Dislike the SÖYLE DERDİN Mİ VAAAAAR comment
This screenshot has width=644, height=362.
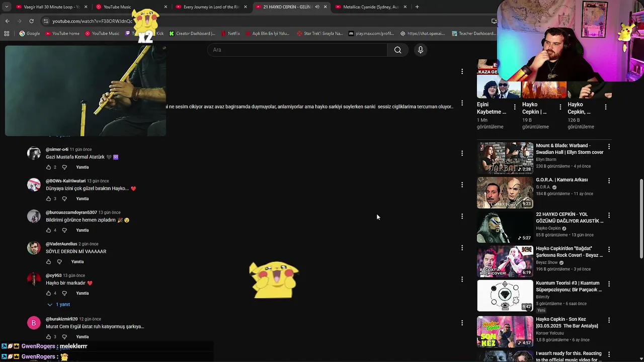tap(59, 262)
